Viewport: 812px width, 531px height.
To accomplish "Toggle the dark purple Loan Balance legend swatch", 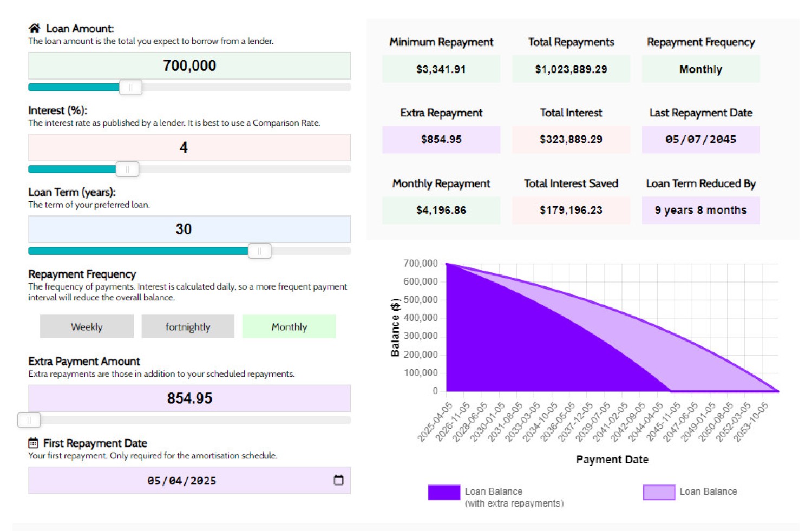I will (x=444, y=492).
